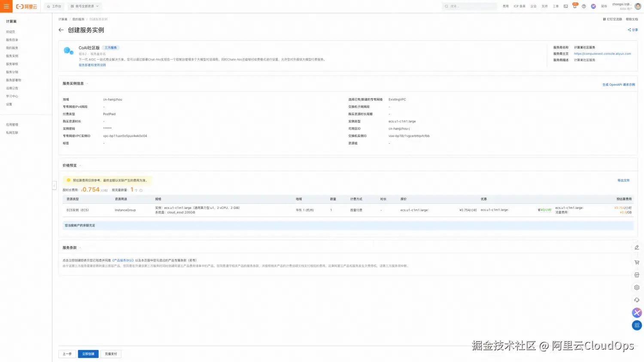644x362 pixels.
Task: Open 服务部署物 in sidebar
Action: coord(13,80)
